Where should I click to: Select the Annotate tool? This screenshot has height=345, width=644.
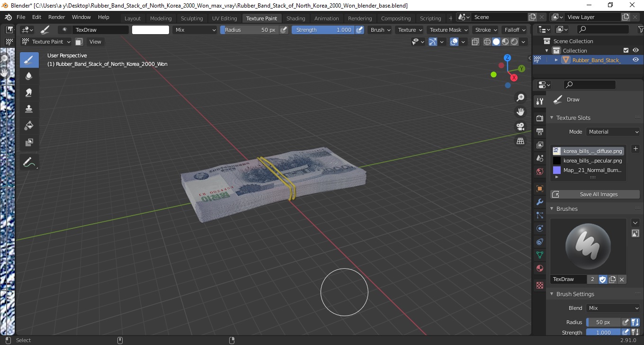click(x=29, y=163)
